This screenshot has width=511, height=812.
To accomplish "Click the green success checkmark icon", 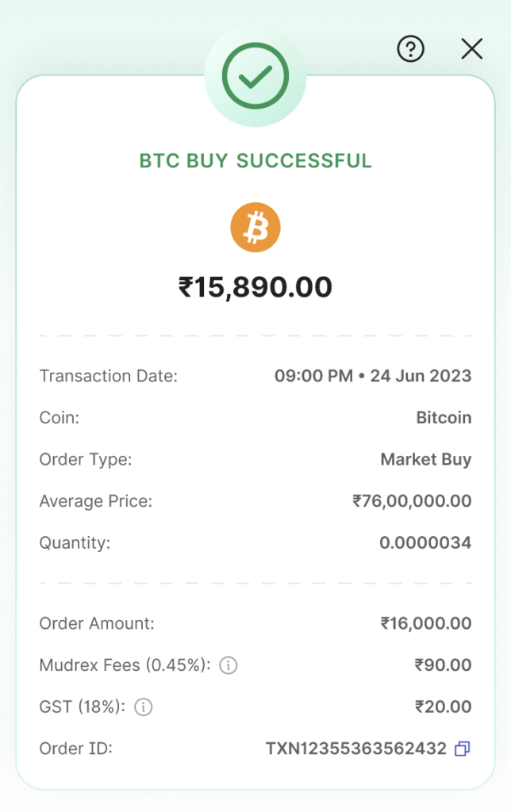I will point(255,76).
